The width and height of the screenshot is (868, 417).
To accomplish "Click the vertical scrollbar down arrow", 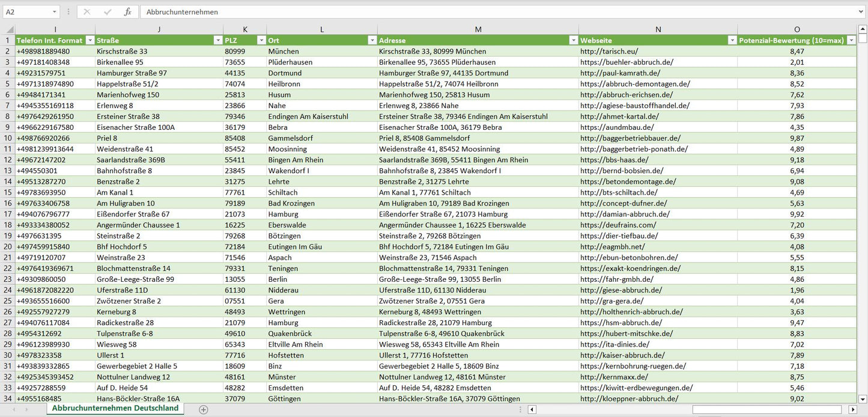I will [863, 398].
